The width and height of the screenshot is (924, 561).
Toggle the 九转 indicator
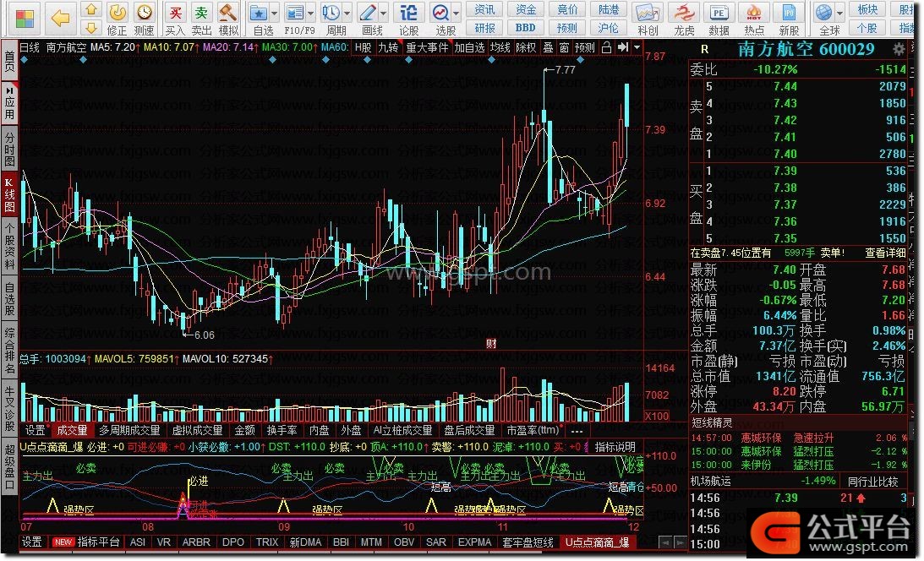click(388, 47)
